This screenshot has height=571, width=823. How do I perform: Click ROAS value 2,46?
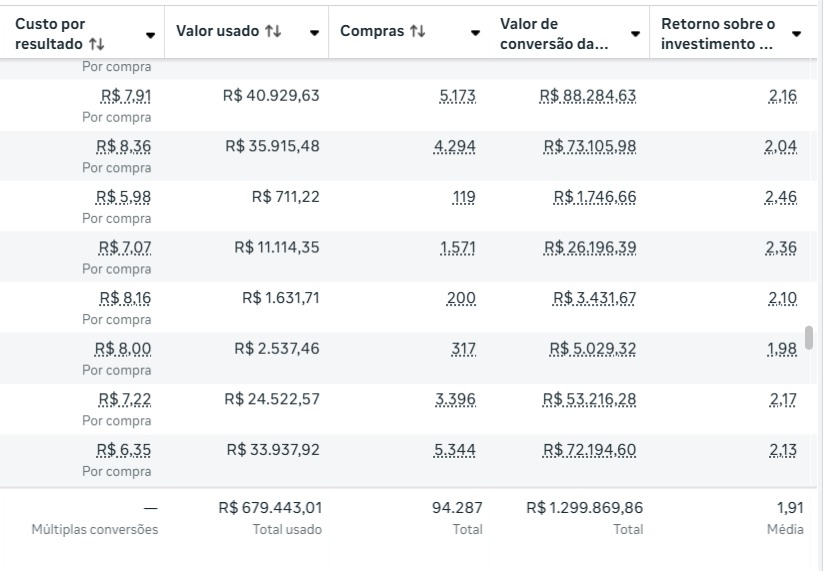coord(781,197)
